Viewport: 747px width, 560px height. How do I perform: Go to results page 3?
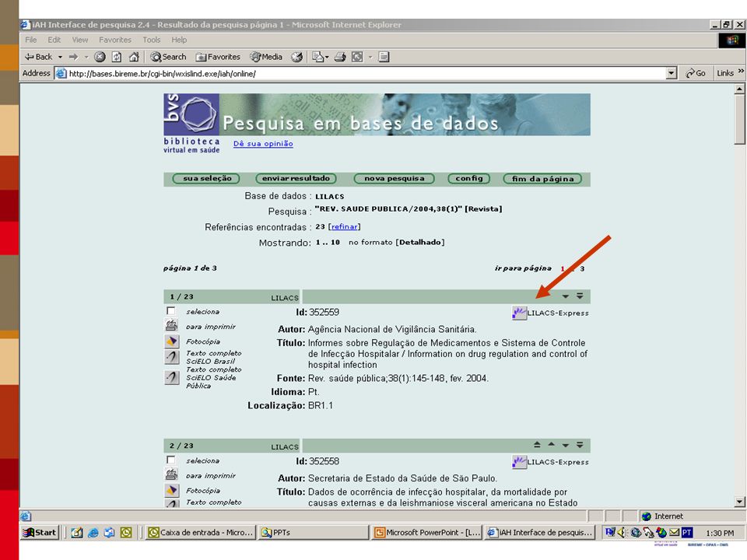[x=582, y=268]
